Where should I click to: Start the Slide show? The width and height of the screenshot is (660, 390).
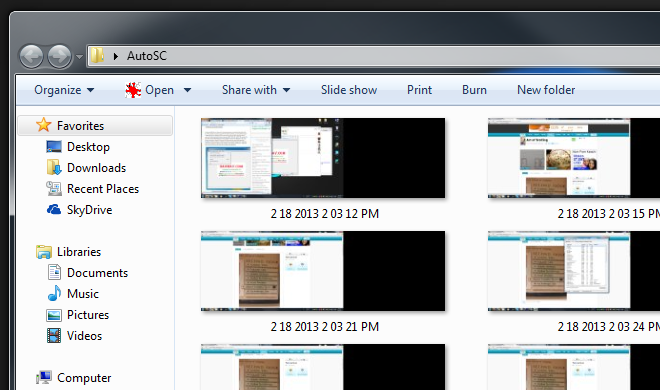(349, 90)
